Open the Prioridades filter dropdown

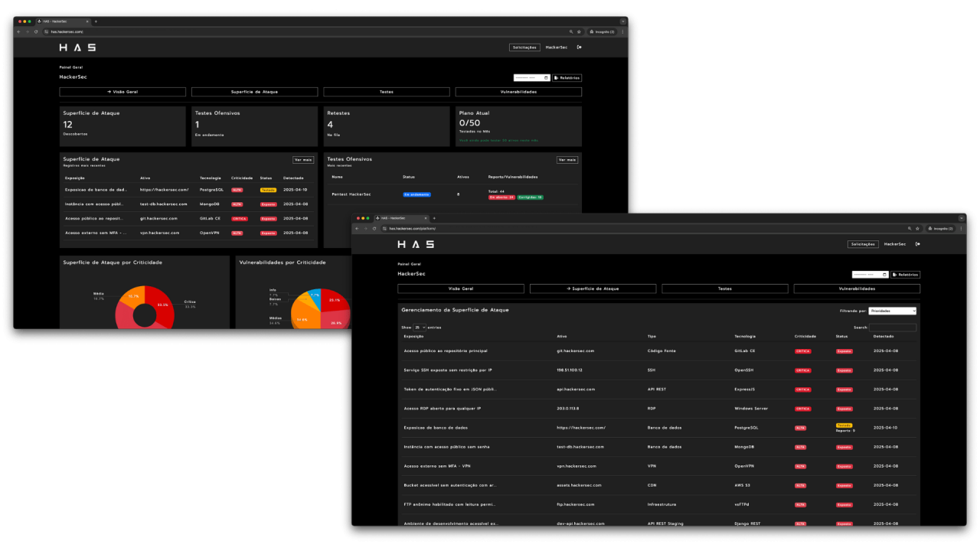[893, 311]
